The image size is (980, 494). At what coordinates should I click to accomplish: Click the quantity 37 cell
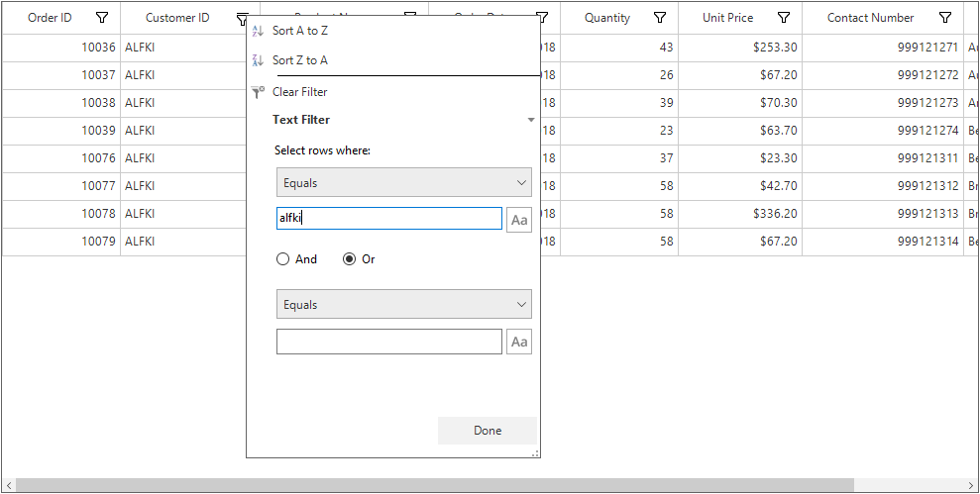[x=619, y=158]
